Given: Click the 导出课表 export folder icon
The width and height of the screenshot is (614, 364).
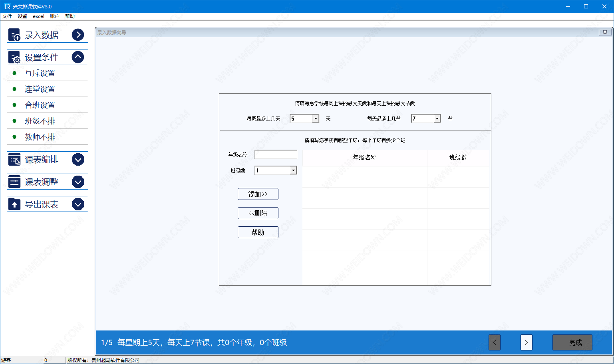Looking at the screenshot, I should (x=14, y=204).
